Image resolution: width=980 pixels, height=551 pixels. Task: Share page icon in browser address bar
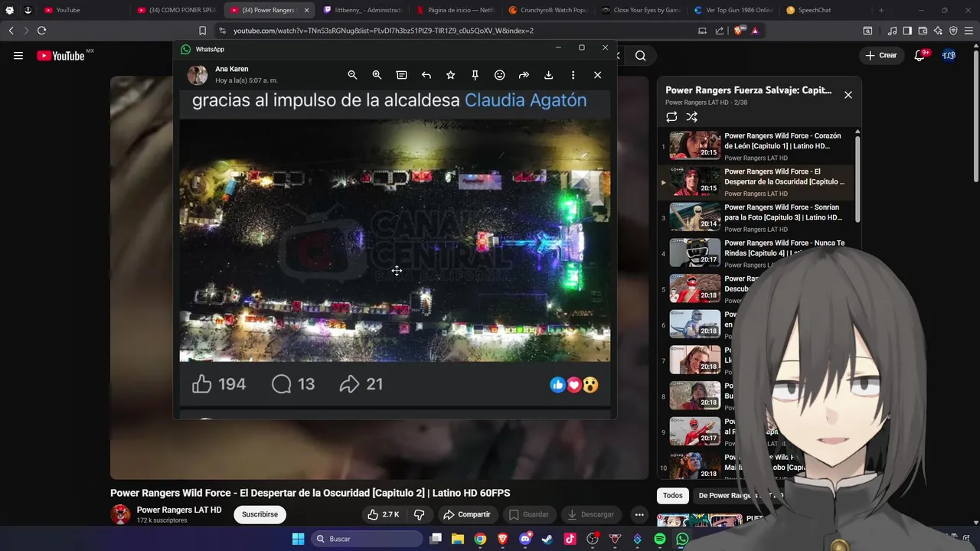[x=720, y=31]
